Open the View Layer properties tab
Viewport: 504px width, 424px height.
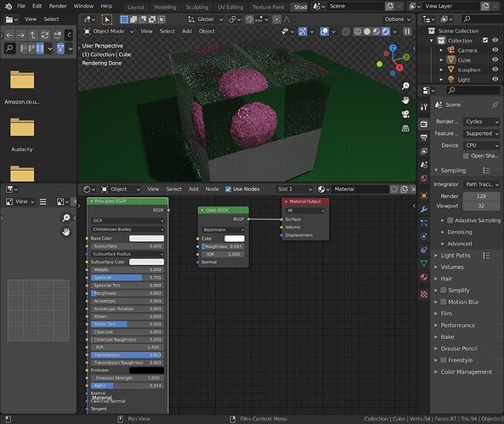424,151
